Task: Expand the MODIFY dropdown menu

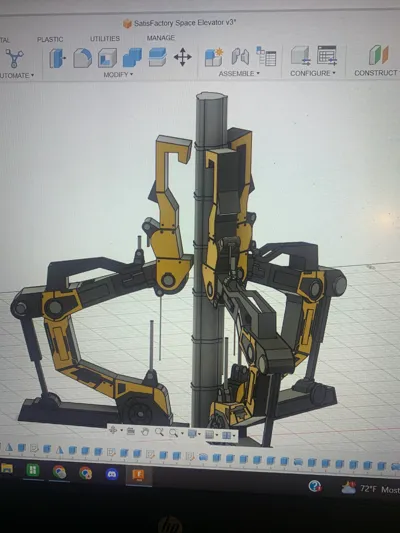Action: (x=118, y=74)
